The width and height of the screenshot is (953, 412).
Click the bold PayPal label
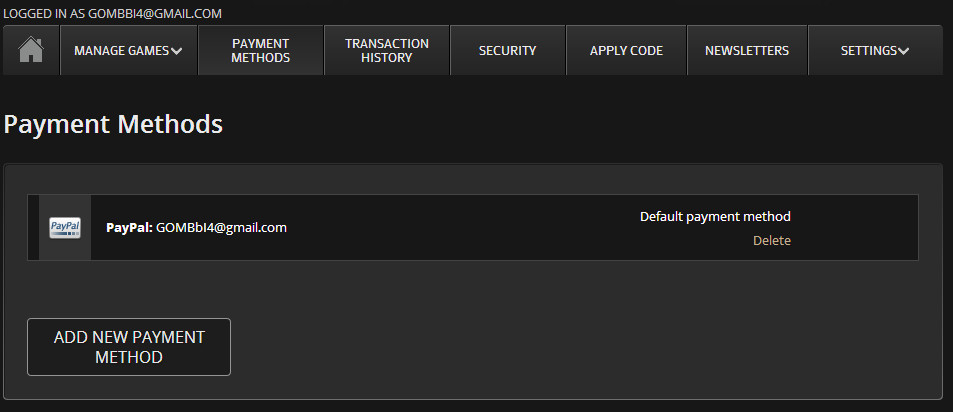pos(129,227)
